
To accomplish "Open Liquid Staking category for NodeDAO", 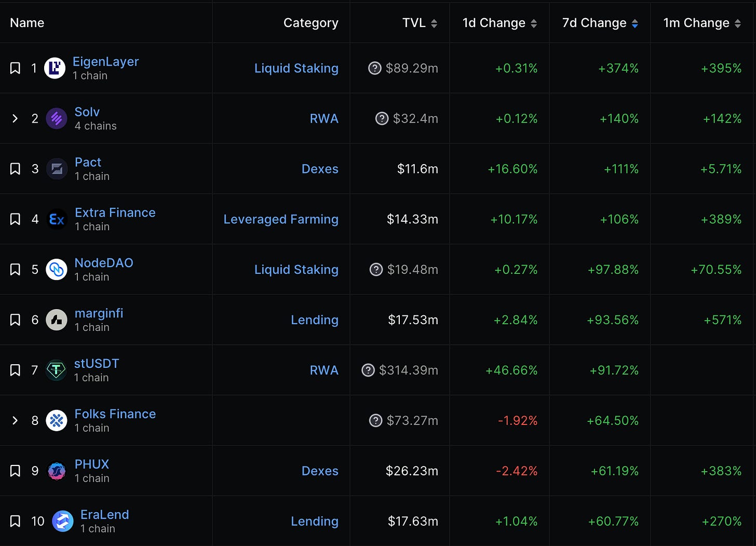I will (296, 270).
